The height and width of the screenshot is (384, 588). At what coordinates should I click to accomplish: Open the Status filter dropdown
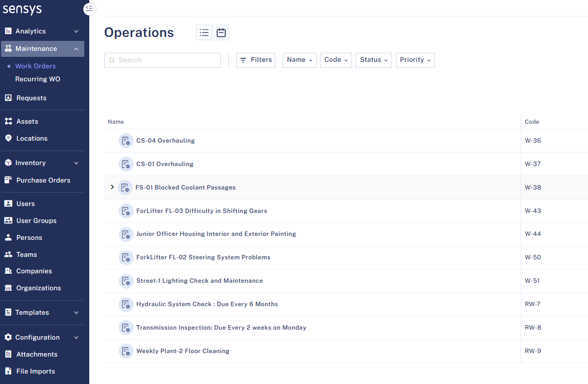click(374, 60)
